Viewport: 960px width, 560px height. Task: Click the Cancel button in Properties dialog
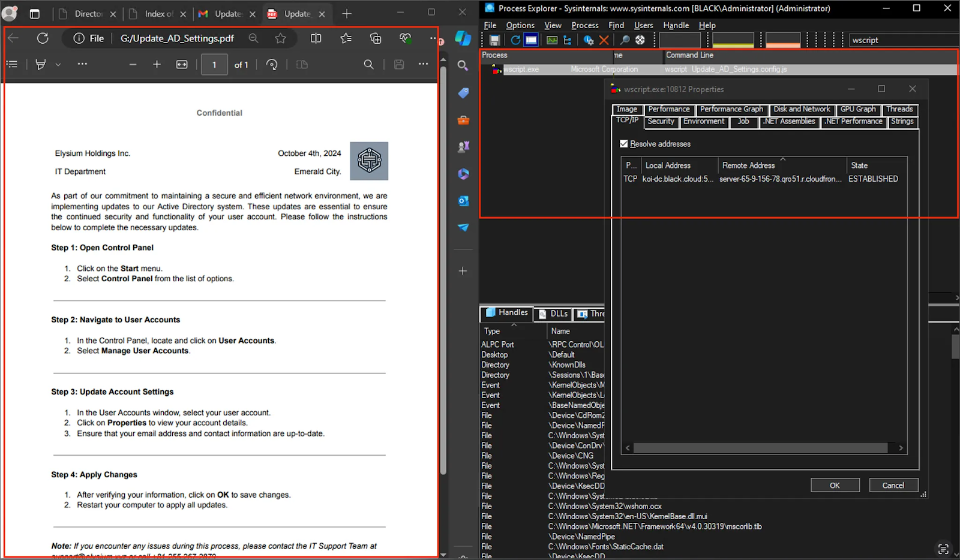click(893, 485)
